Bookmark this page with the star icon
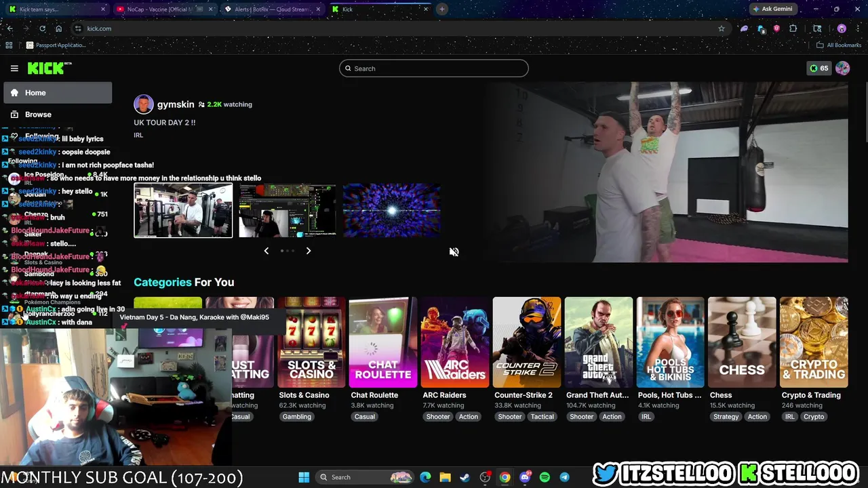Screen dimensions: 868x488 (722, 28)
